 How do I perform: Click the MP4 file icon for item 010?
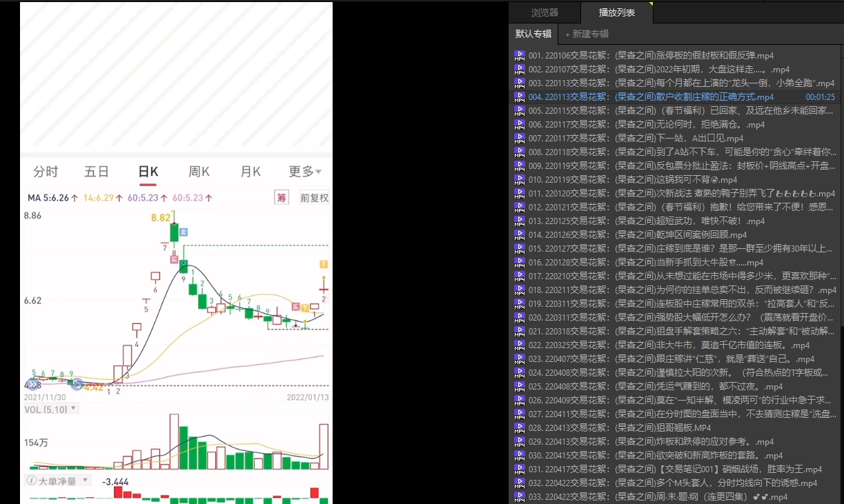pyautogui.click(x=519, y=180)
